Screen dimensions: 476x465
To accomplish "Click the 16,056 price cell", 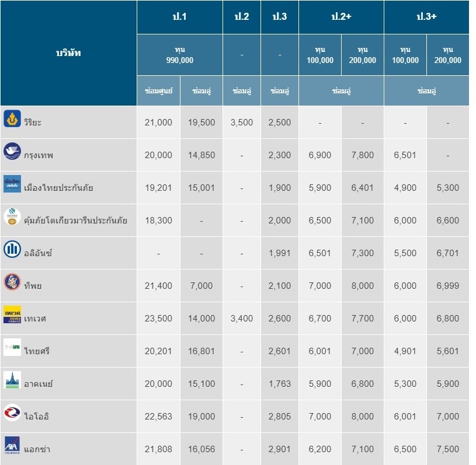I will pos(201,449).
